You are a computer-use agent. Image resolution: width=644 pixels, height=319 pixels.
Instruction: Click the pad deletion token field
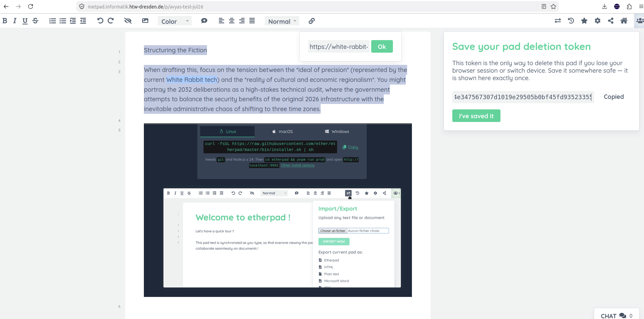pos(523,97)
